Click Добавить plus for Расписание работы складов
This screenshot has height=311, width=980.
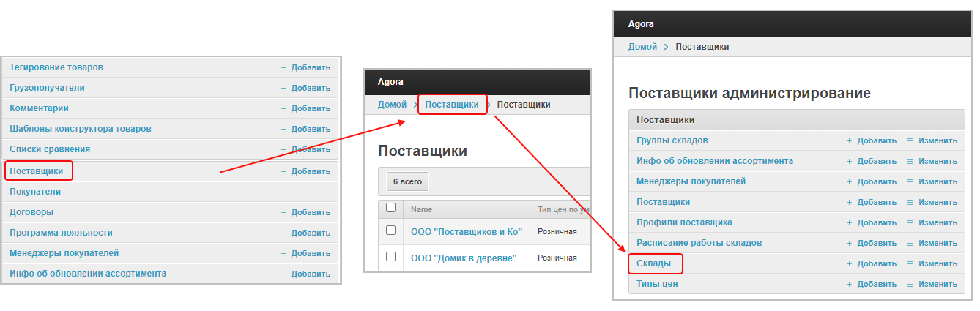(850, 243)
